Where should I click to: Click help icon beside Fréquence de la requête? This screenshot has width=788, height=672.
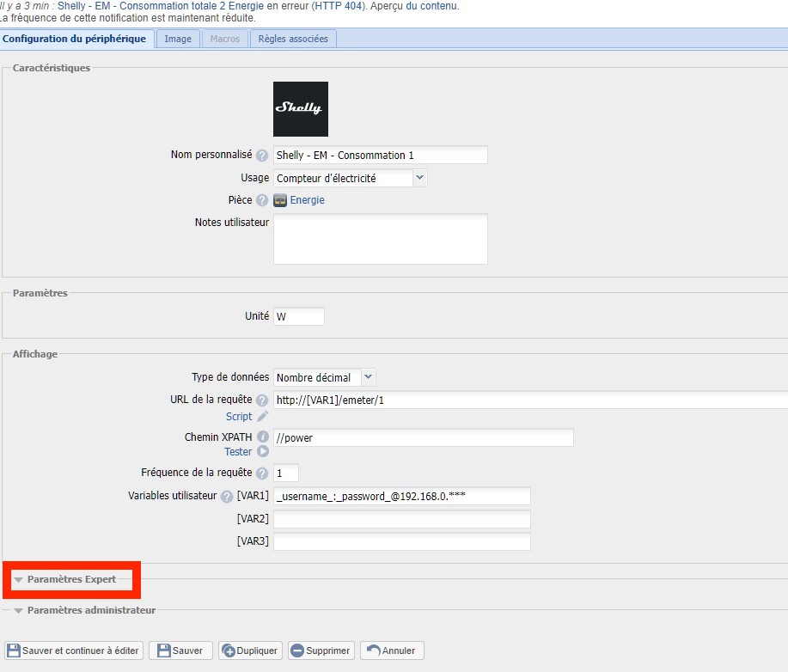coord(262,473)
